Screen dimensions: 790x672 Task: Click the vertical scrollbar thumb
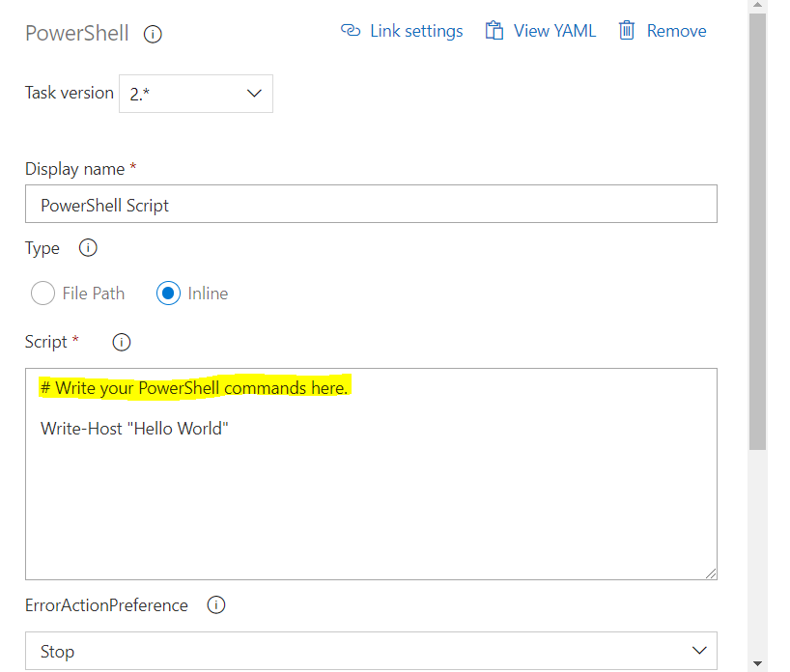[x=757, y=231]
